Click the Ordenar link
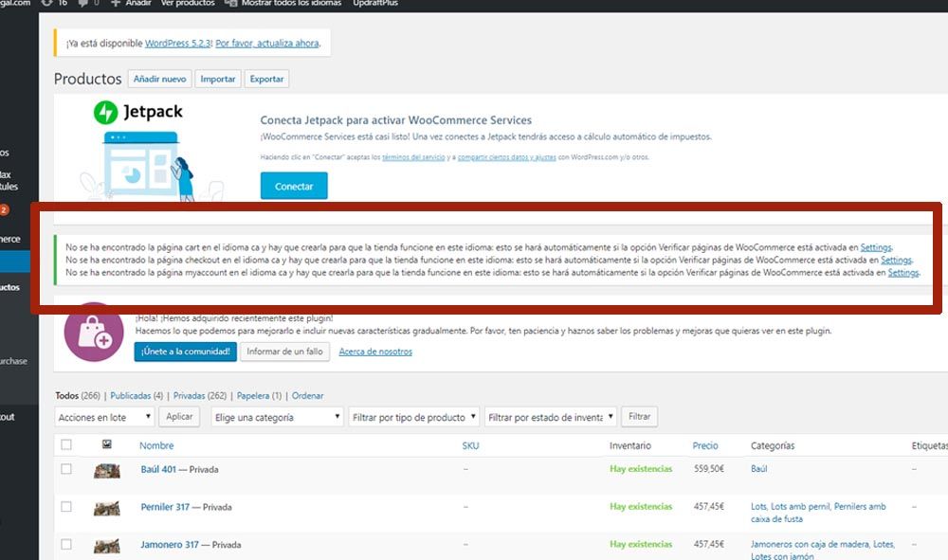The height and width of the screenshot is (560, 948). coord(308,396)
